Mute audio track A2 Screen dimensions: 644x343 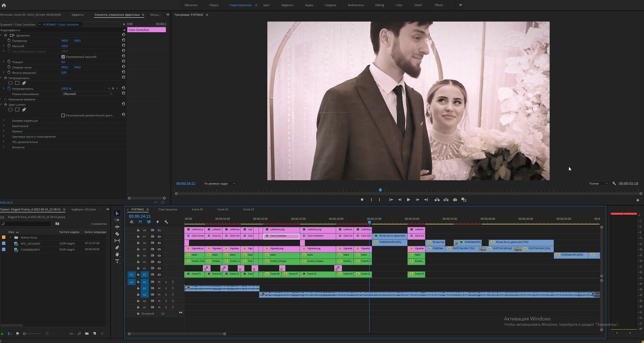click(x=159, y=288)
